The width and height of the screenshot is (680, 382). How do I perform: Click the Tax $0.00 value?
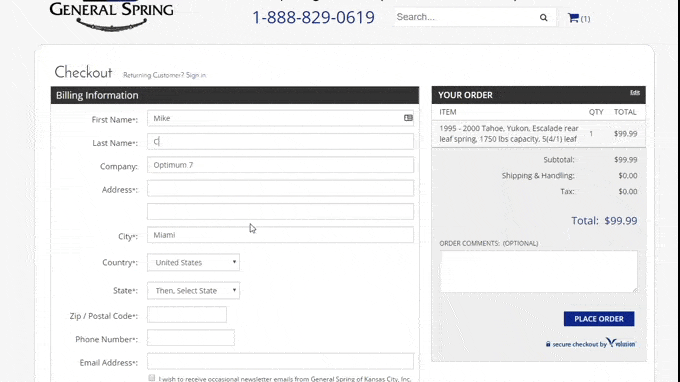pyautogui.click(x=628, y=191)
